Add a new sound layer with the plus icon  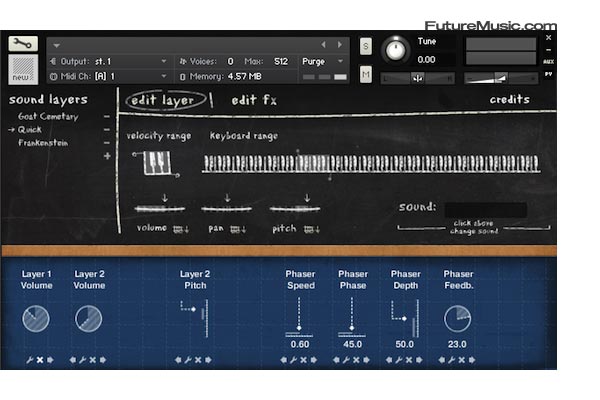pyautogui.click(x=107, y=156)
